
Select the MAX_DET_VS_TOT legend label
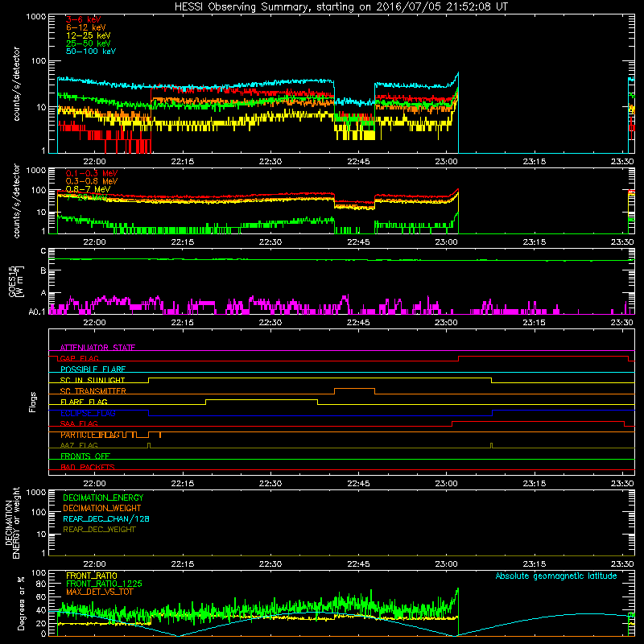pyautogui.click(x=99, y=592)
